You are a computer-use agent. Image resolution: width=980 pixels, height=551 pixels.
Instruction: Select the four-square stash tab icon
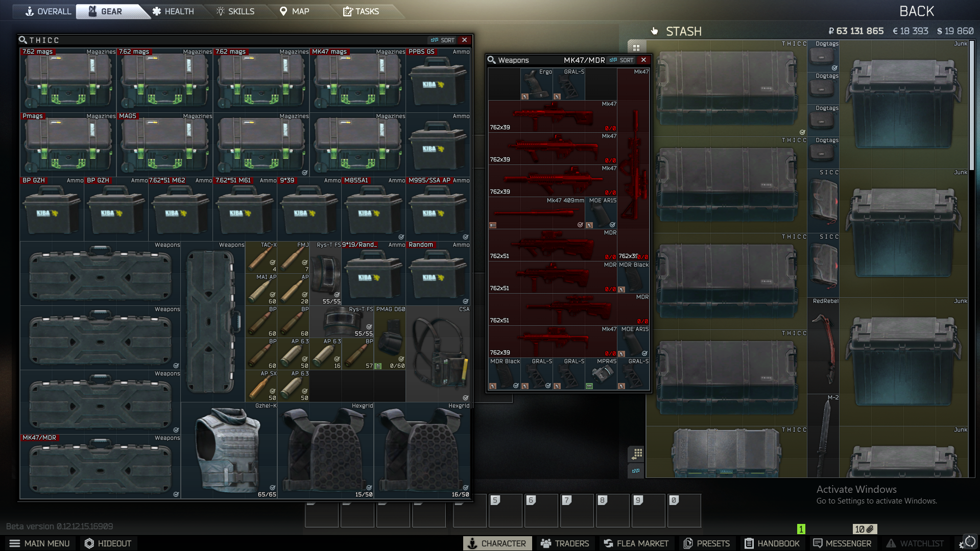(x=636, y=47)
